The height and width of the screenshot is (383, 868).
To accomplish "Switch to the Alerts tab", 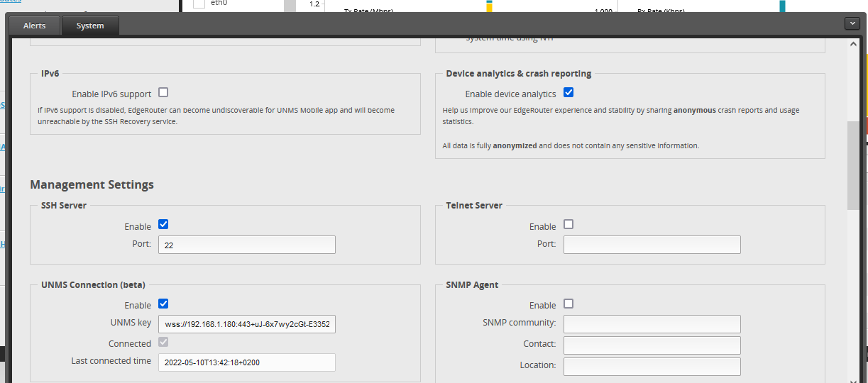I will click(34, 26).
